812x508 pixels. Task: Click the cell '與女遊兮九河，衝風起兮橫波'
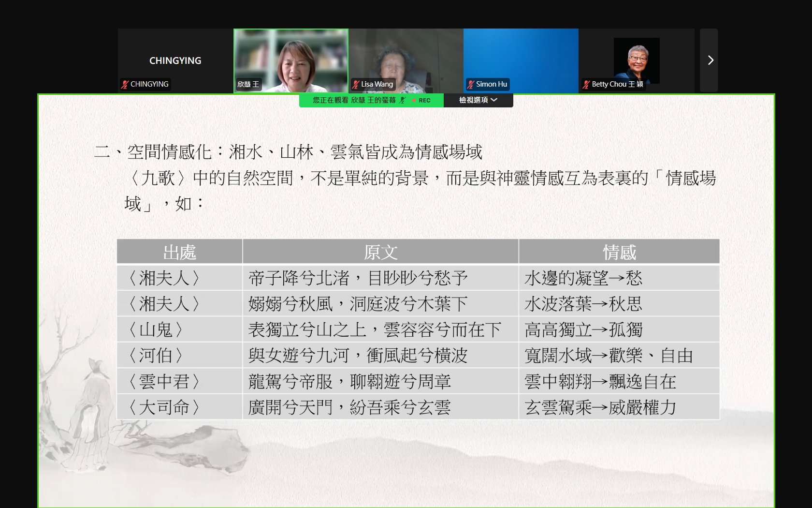pyautogui.click(x=381, y=356)
